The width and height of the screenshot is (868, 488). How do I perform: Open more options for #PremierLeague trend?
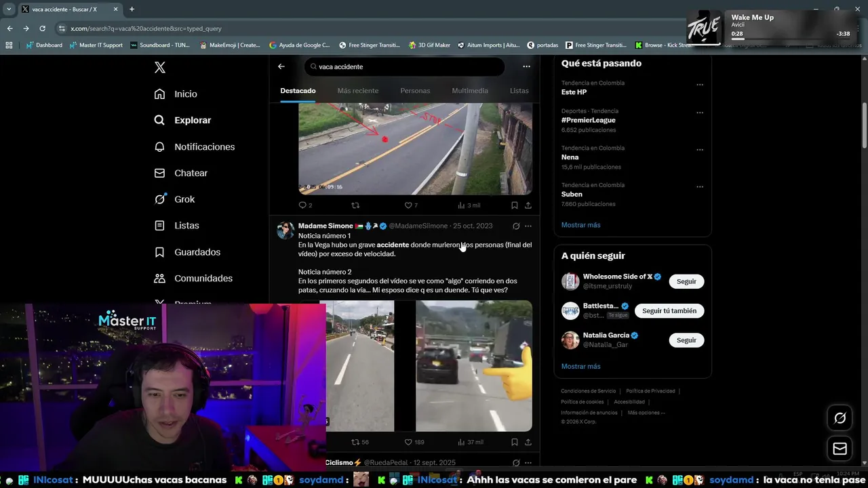pyautogui.click(x=700, y=113)
